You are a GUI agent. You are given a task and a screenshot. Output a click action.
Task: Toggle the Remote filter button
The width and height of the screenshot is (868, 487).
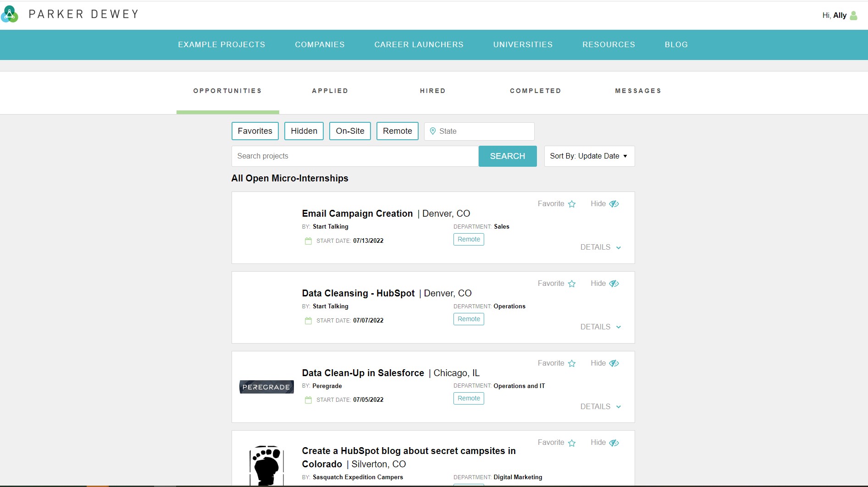(x=398, y=131)
